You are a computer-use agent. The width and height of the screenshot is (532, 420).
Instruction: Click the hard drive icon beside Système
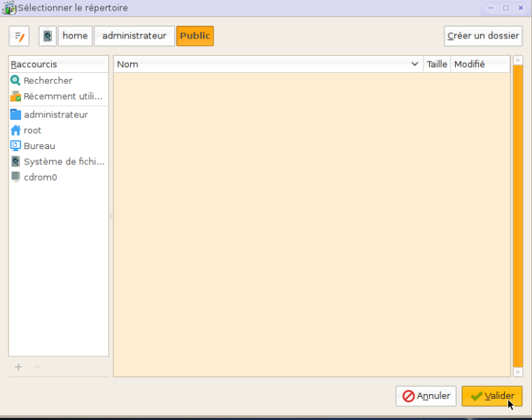[x=15, y=162]
